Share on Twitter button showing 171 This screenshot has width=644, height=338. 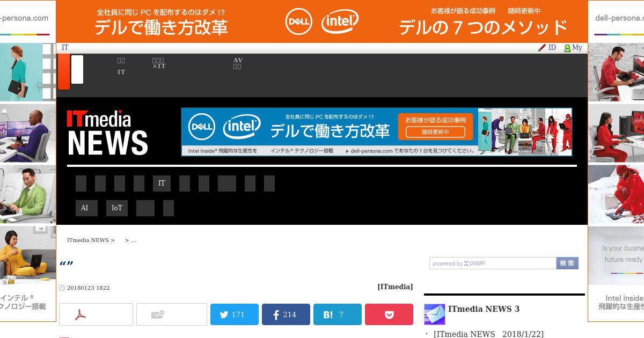pos(235,314)
